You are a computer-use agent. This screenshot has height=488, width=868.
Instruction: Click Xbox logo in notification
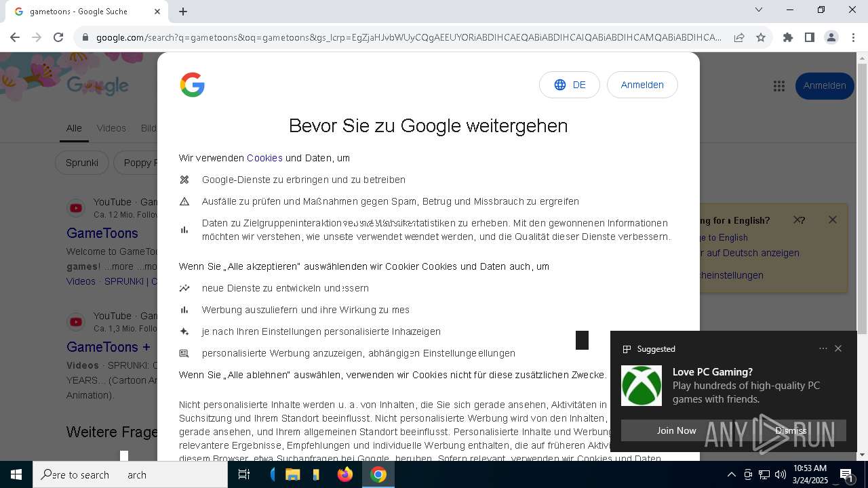pyautogui.click(x=642, y=386)
